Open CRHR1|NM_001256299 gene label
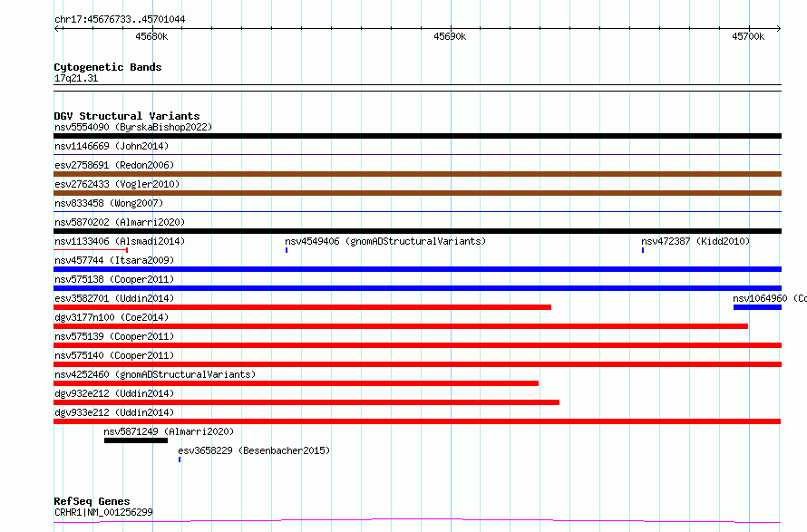This screenshot has width=807, height=532. pyautogui.click(x=103, y=512)
